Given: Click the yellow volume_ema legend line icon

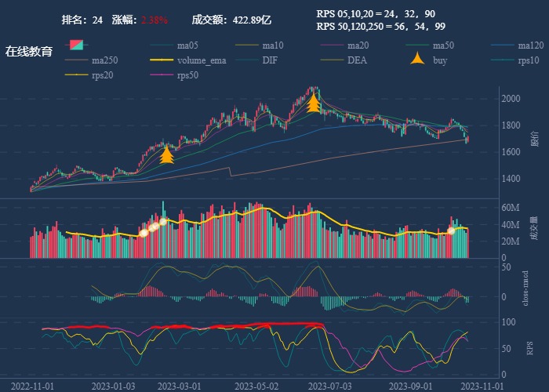Looking at the screenshot, I should tap(161, 60).
